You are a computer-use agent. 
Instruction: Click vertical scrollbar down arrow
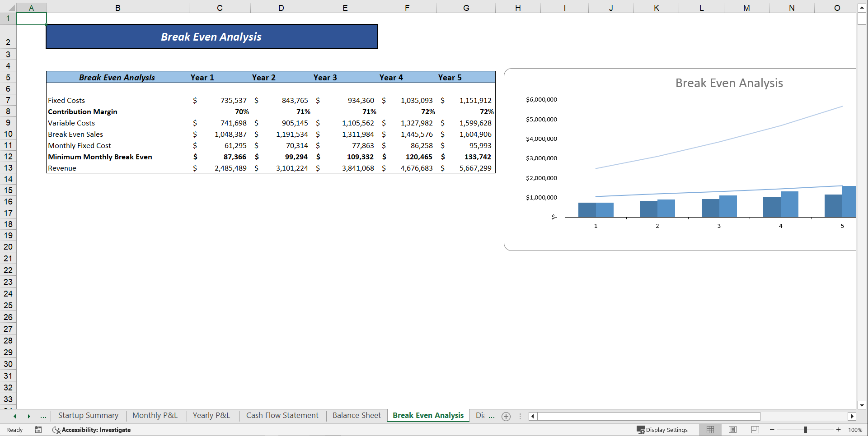(x=862, y=405)
